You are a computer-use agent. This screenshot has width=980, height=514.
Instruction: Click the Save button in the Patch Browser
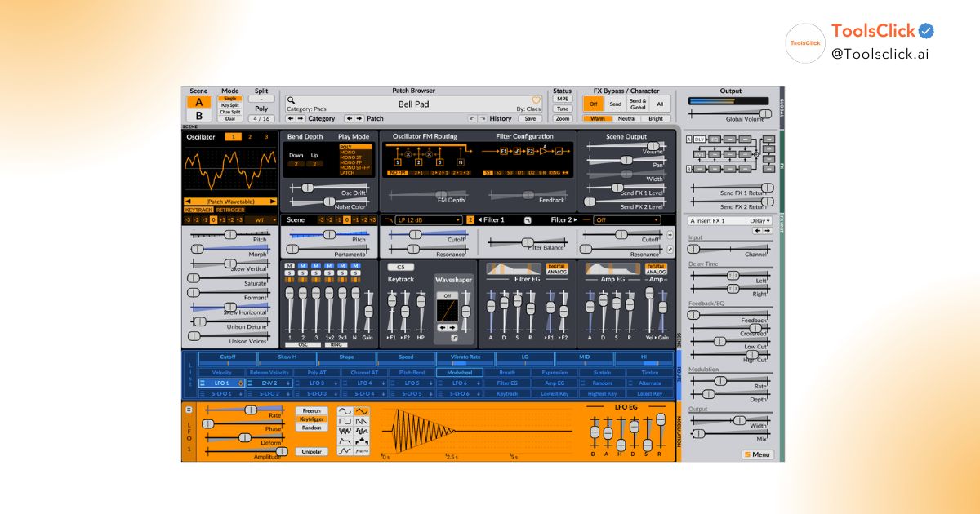tap(529, 119)
